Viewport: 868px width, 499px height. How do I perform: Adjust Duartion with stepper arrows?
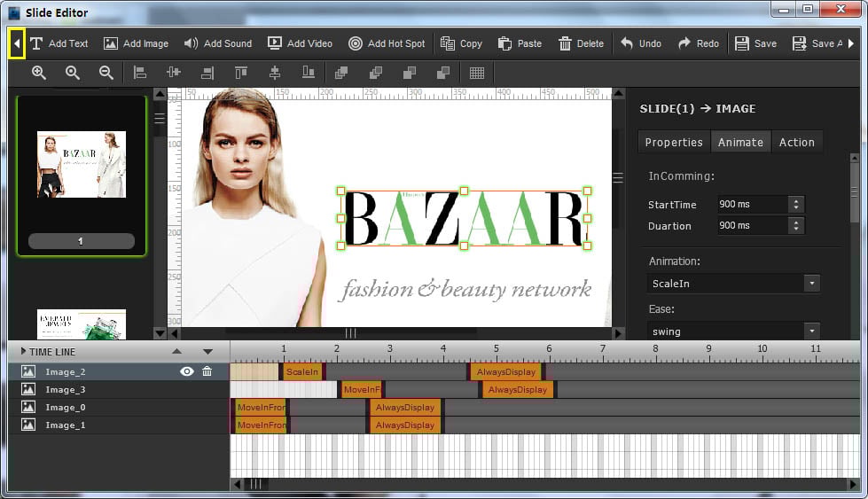coord(796,226)
